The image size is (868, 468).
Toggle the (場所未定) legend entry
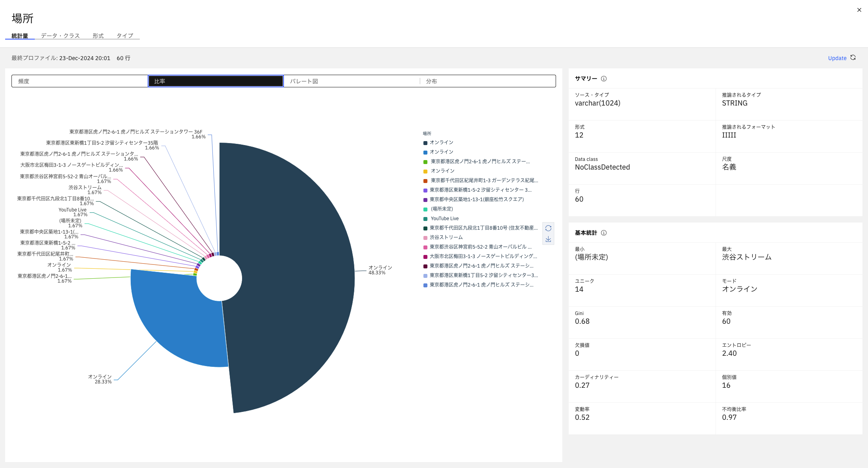point(442,209)
